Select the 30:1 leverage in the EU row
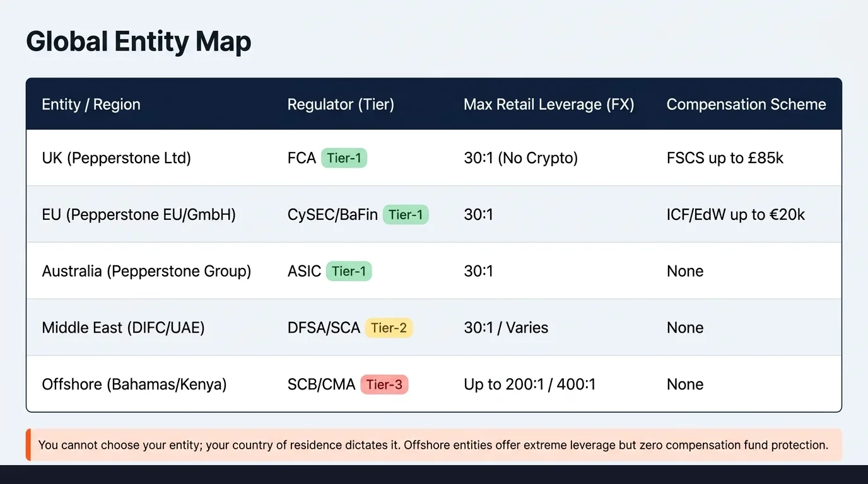The image size is (868, 484). click(x=478, y=214)
